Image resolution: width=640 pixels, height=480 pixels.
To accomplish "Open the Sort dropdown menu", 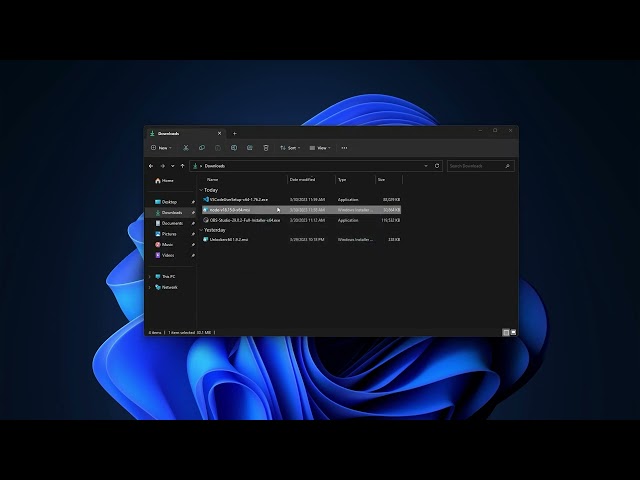I will [x=290, y=148].
